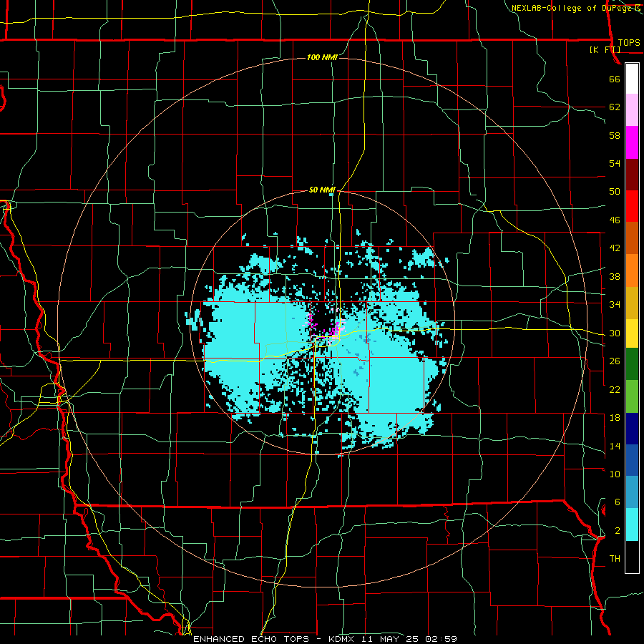The image size is (644, 644).
Task: Click the TH threshold label on the scale
Action: click(615, 558)
